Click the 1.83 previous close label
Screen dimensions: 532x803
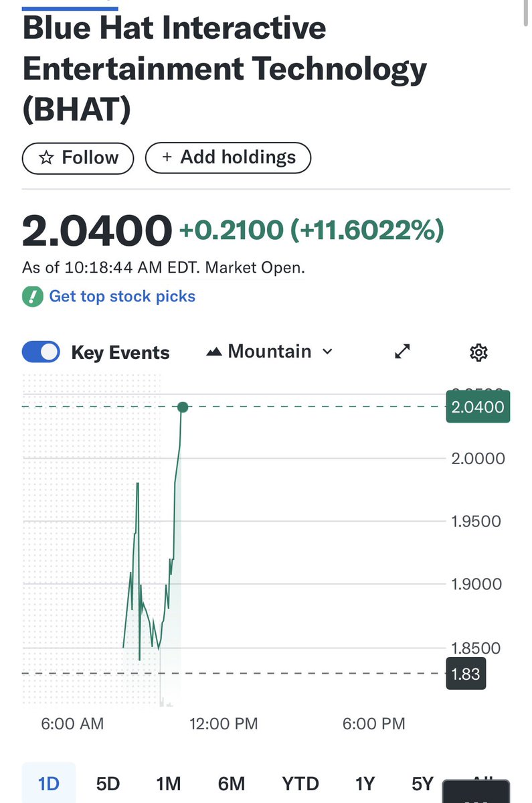tap(466, 674)
